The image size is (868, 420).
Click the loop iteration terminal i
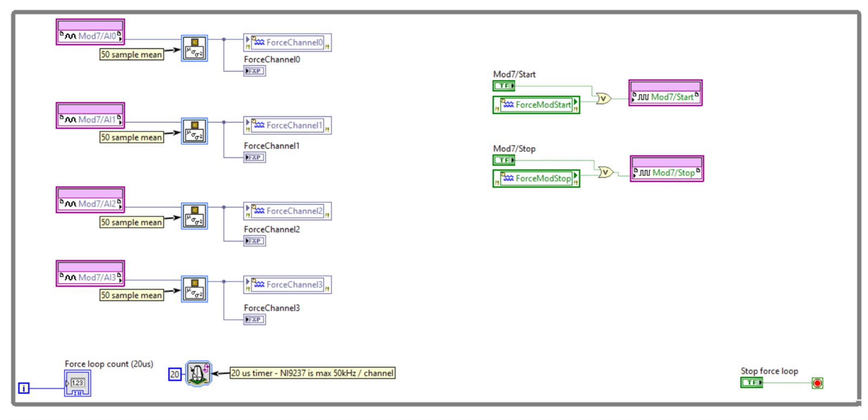point(24,388)
